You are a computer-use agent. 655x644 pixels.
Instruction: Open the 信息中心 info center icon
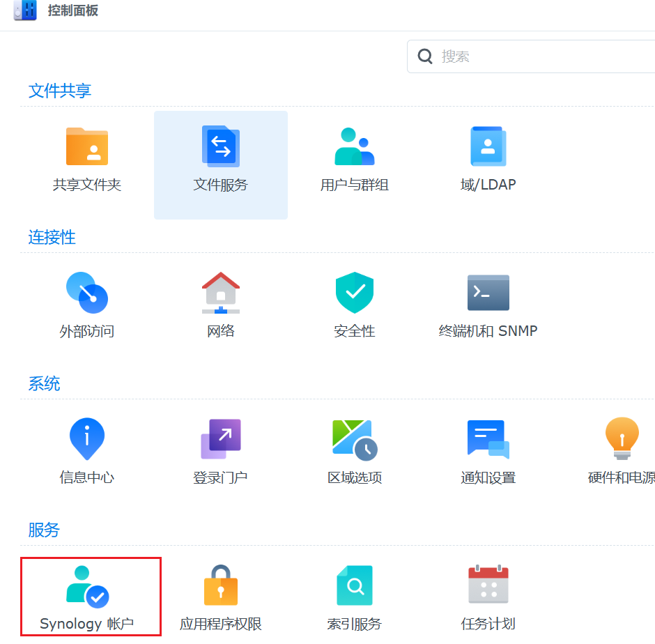point(87,439)
